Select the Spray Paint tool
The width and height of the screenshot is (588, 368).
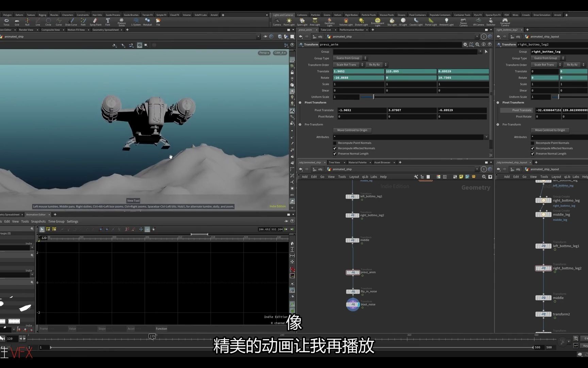(96, 22)
